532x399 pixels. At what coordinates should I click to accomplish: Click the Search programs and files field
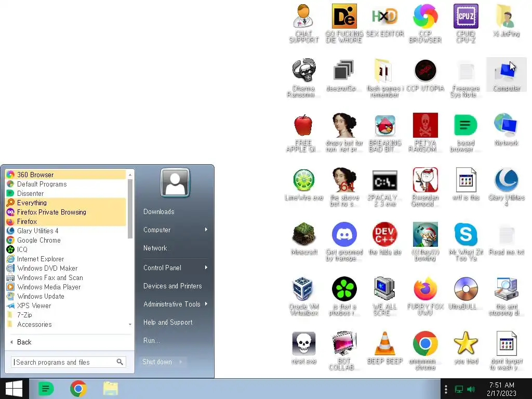(x=69, y=362)
